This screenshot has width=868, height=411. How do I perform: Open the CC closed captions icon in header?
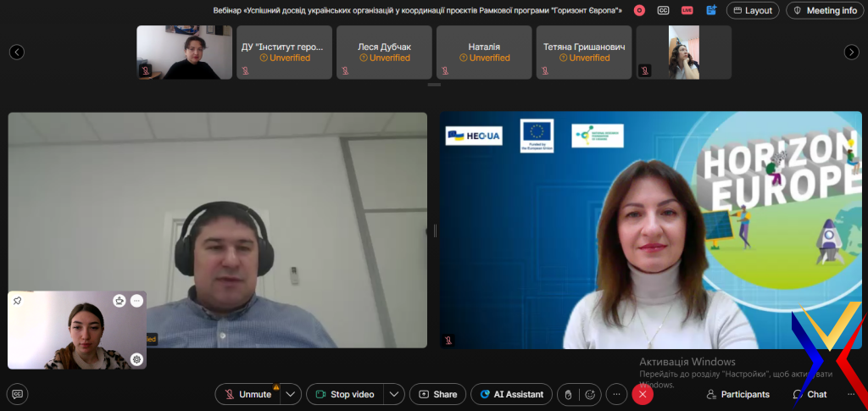click(663, 10)
